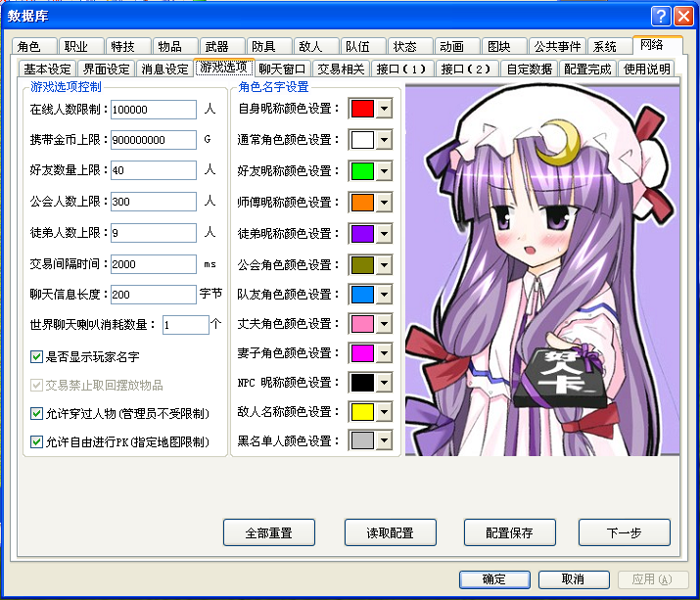Image resolution: width=700 pixels, height=600 pixels.
Task: Click the 读取配置 button
Action: pyautogui.click(x=391, y=532)
